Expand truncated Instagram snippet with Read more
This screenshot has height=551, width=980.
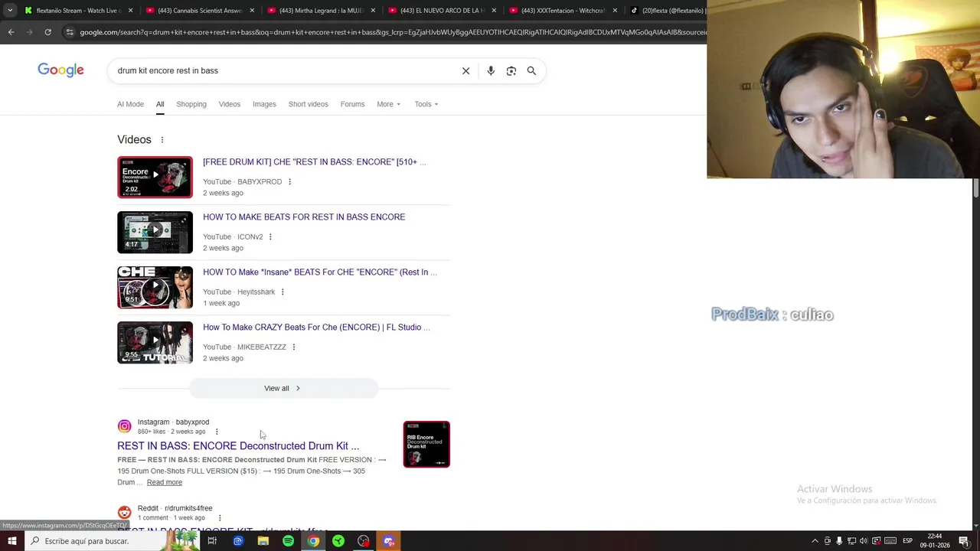point(165,482)
